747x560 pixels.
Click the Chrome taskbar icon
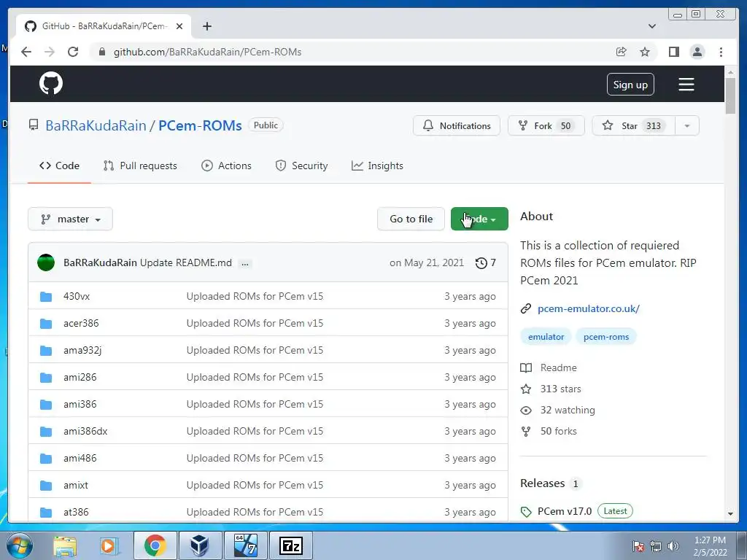pos(155,545)
